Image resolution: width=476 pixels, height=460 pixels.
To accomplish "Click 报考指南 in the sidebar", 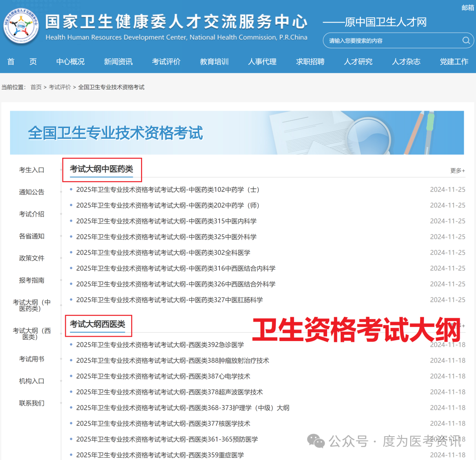I will point(31,280).
